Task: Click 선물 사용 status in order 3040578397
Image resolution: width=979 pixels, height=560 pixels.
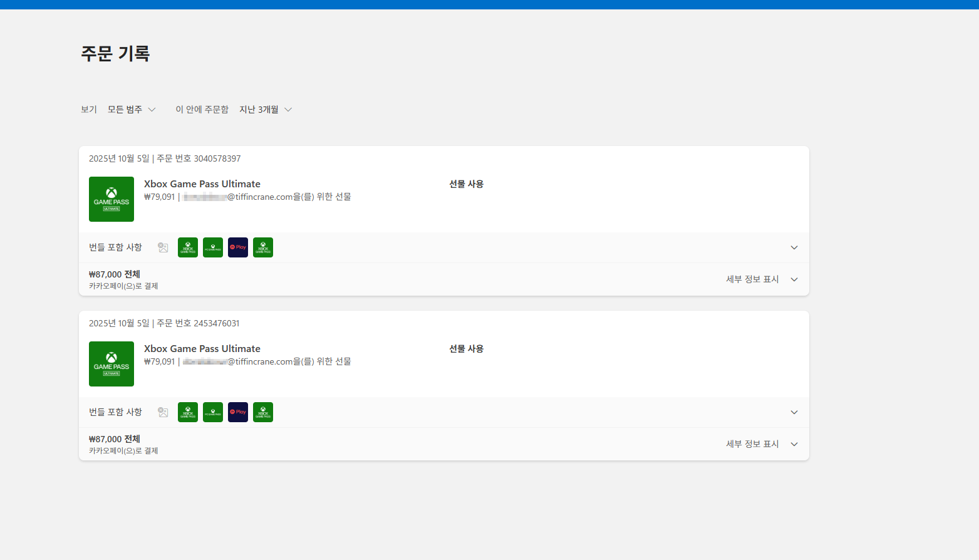Action: click(467, 184)
